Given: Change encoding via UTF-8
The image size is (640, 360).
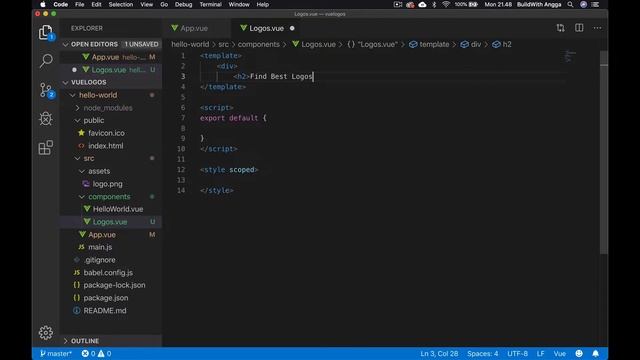Looking at the screenshot, I should tap(517, 353).
